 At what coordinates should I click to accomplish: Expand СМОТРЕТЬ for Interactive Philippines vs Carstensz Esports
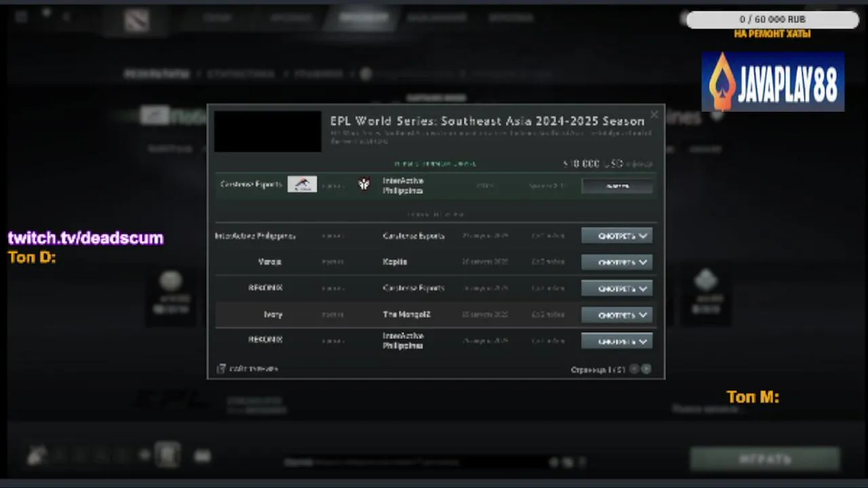[x=617, y=236]
